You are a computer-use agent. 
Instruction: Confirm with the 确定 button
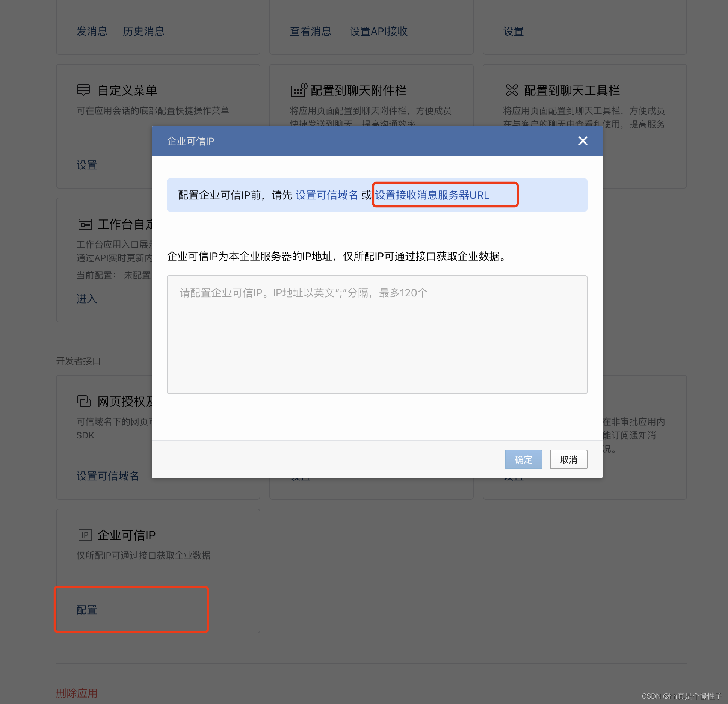523,459
